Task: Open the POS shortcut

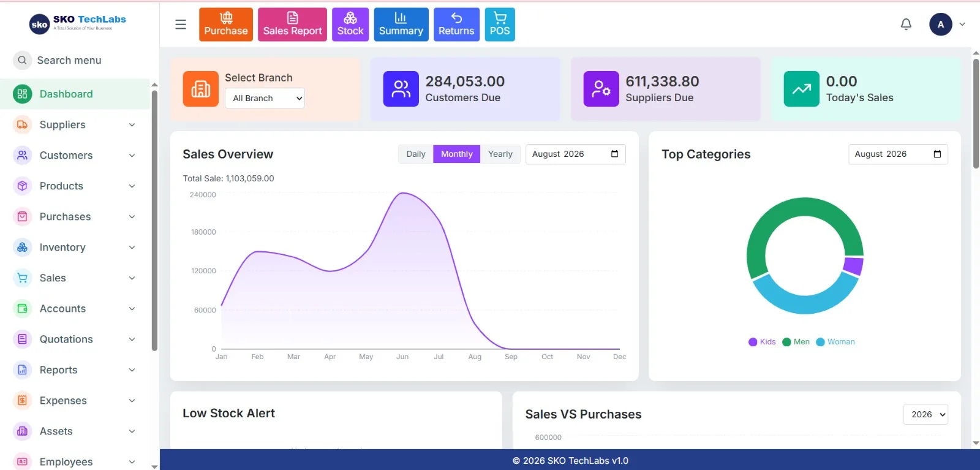Action: 500,25
